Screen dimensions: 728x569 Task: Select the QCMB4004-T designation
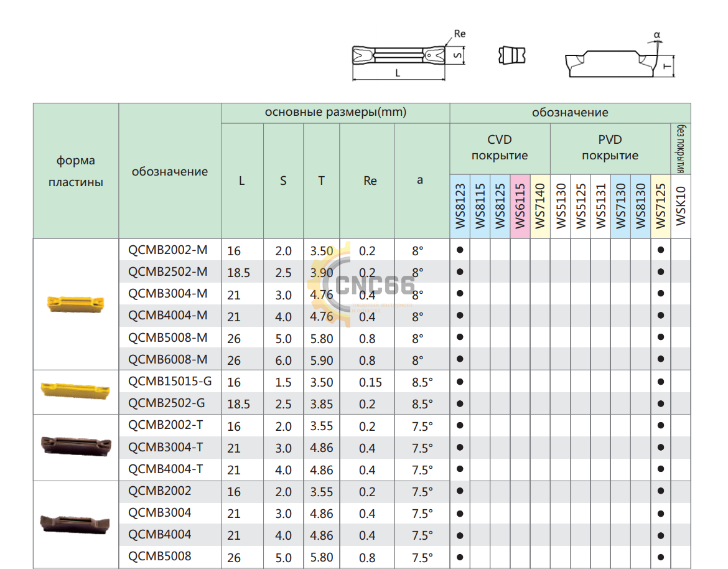(x=166, y=469)
